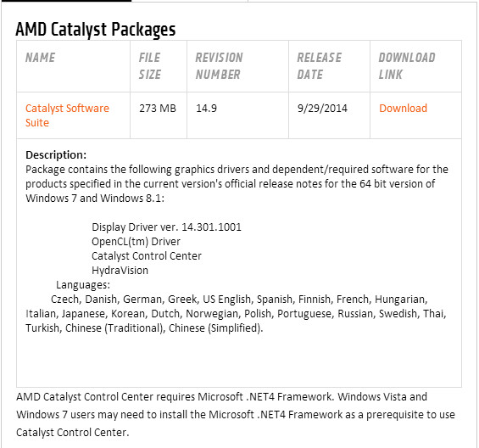Click the NAME column header

pos(40,58)
